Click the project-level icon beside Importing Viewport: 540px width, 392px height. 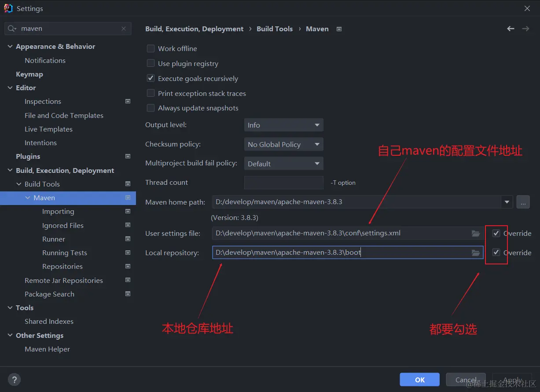pos(128,212)
